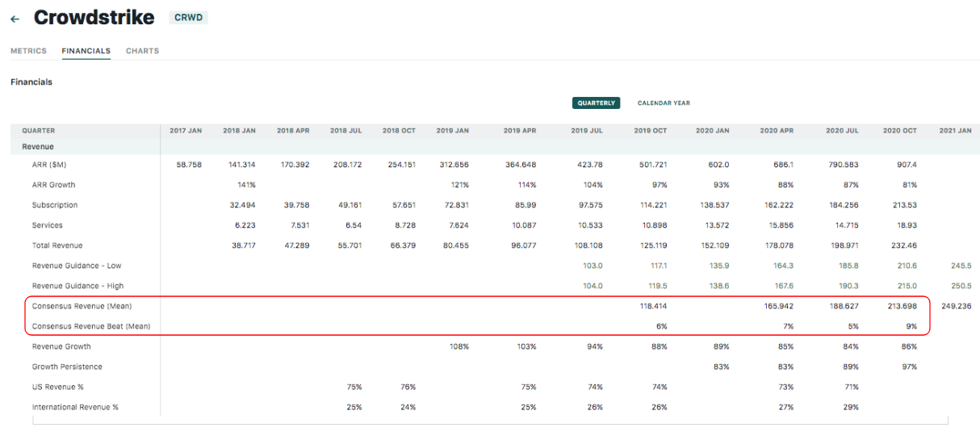Click Revenue Guidance - Low row label

(x=77, y=266)
